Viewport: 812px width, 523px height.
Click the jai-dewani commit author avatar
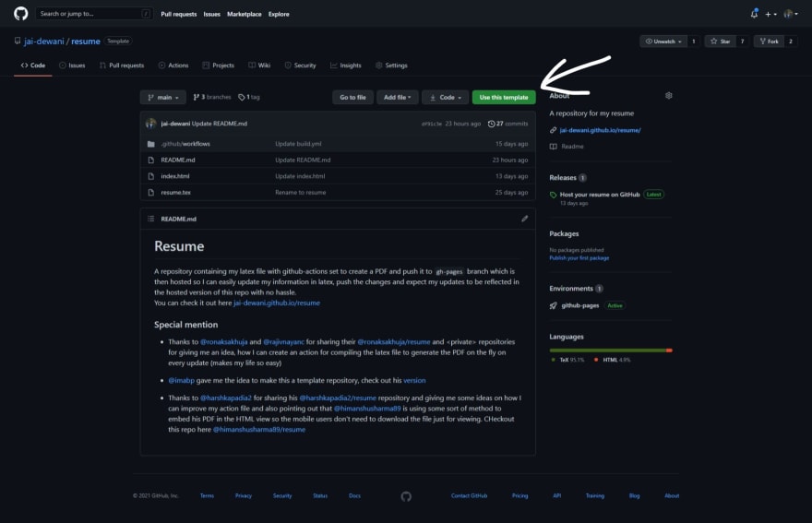[150, 124]
